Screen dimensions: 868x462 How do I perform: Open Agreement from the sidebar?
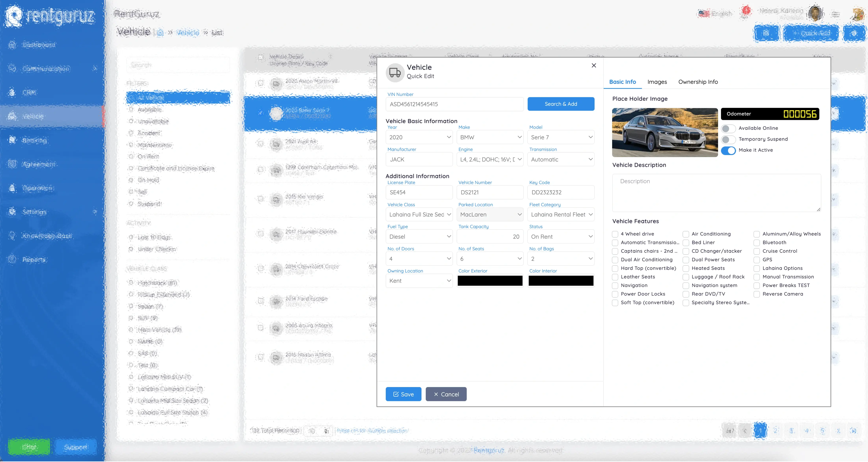point(12,164)
